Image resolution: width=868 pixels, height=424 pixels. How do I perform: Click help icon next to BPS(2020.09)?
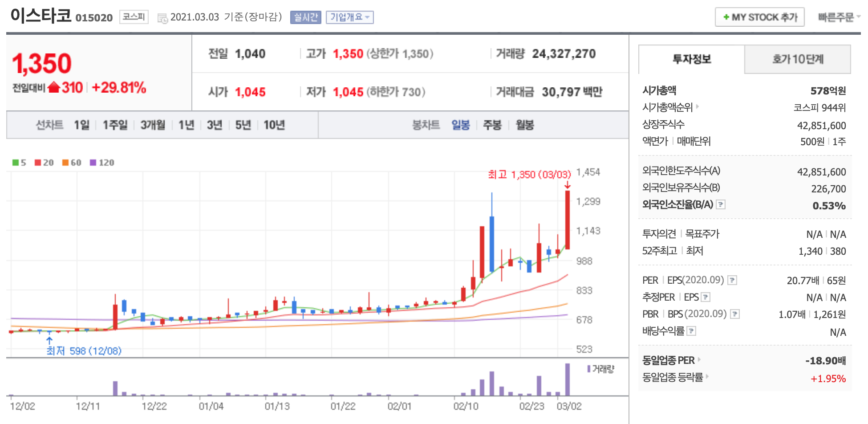(x=735, y=314)
